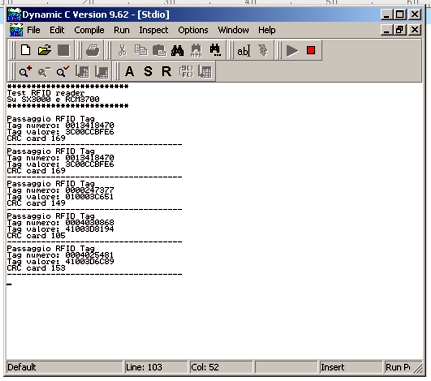Click the 'Test RFID reader' output line

point(46,93)
